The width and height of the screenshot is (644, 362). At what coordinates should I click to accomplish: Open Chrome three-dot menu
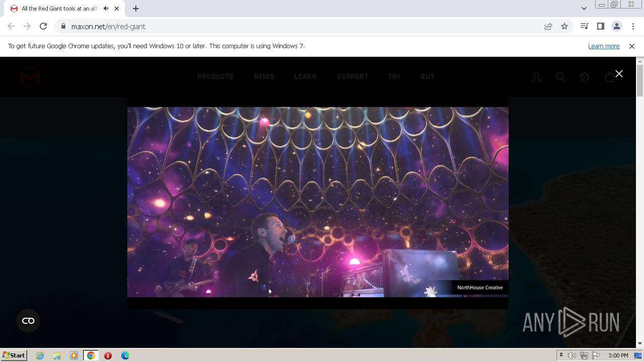(633, 26)
